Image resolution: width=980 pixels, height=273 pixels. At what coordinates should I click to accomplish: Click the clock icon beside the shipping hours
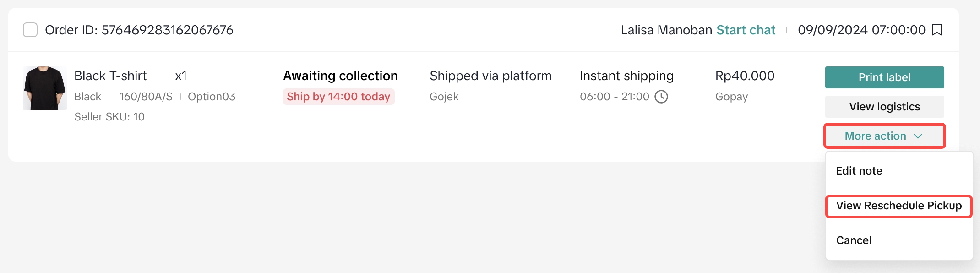click(662, 97)
